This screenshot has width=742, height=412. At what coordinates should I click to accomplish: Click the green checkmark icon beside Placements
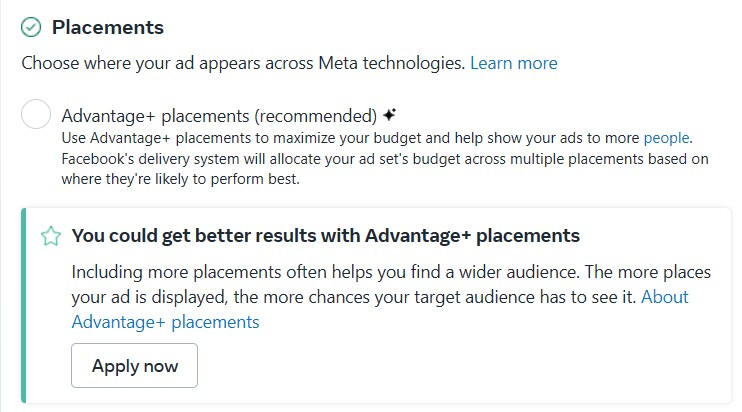click(x=31, y=27)
